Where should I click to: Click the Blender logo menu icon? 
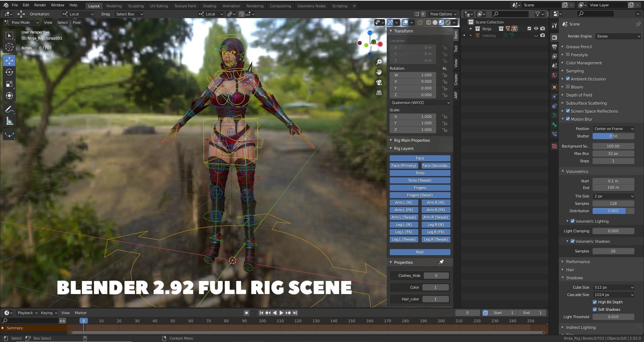tap(6, 5)
